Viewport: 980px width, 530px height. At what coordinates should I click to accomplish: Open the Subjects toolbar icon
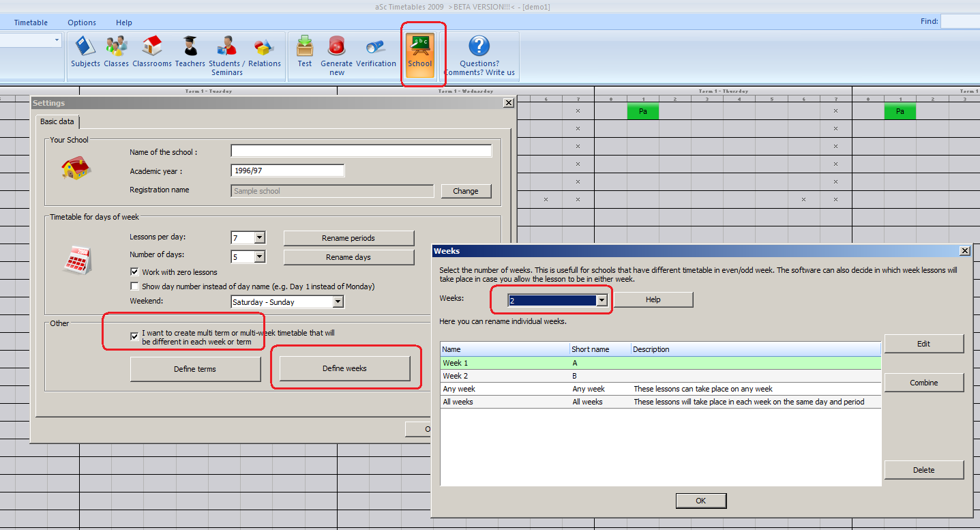coord(85,52)
